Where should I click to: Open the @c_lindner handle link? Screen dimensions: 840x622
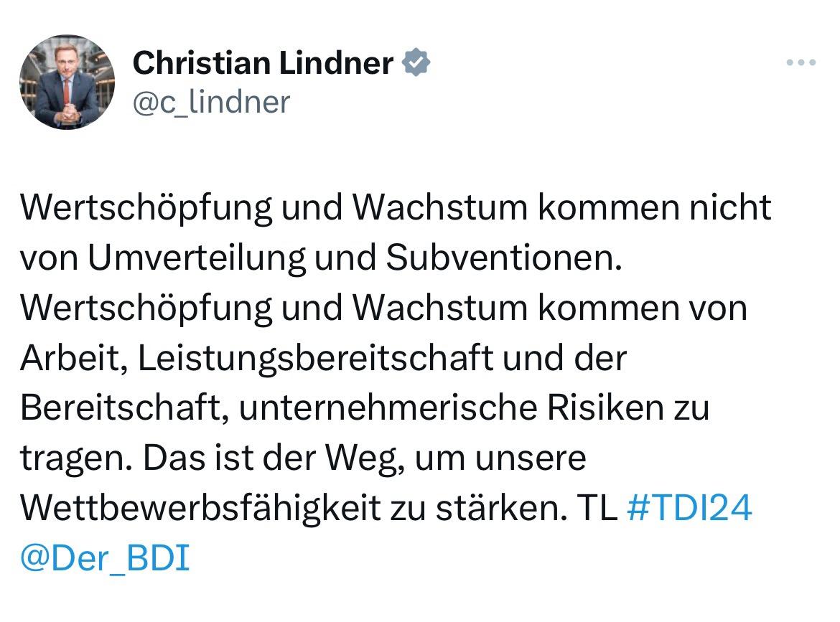[x=211, y=102]
